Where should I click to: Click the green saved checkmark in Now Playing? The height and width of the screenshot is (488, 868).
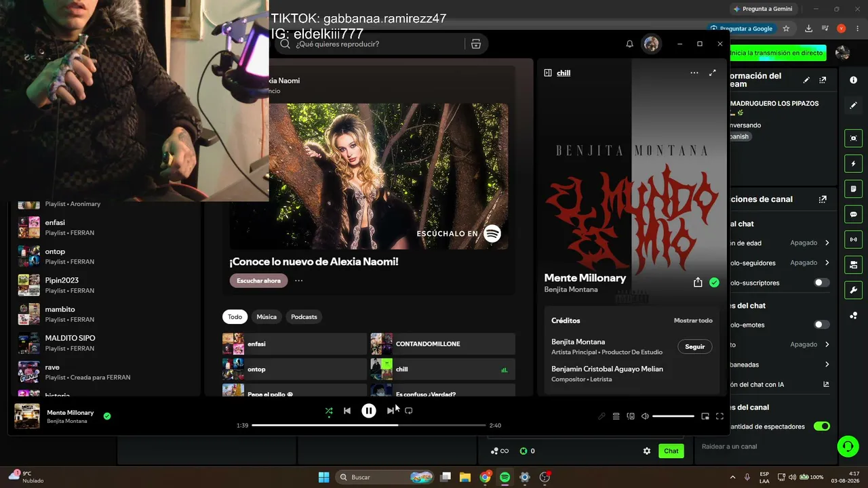click(x=714, y=283)
